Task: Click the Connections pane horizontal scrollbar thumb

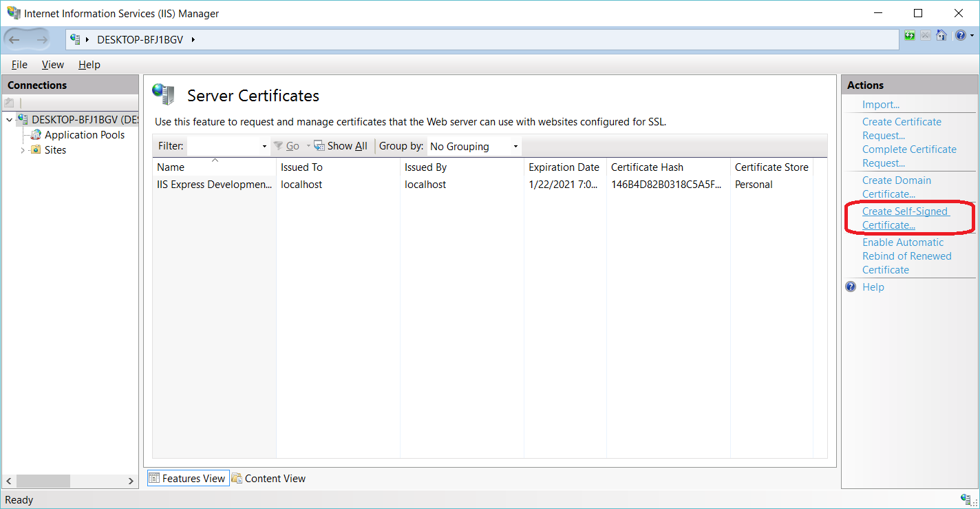Action: coord(43,481)
